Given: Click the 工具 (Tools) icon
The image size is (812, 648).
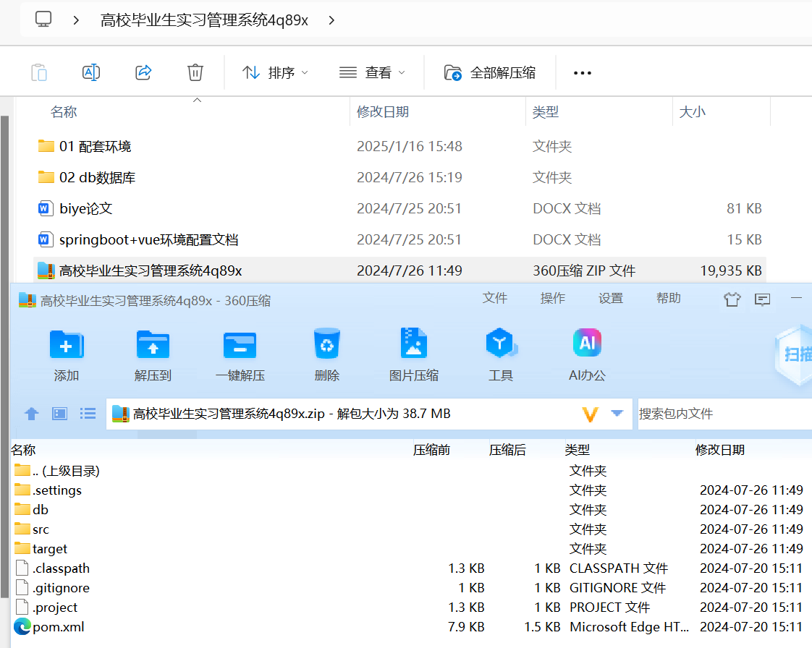Looking at the screenshot, I should point(501,352).
